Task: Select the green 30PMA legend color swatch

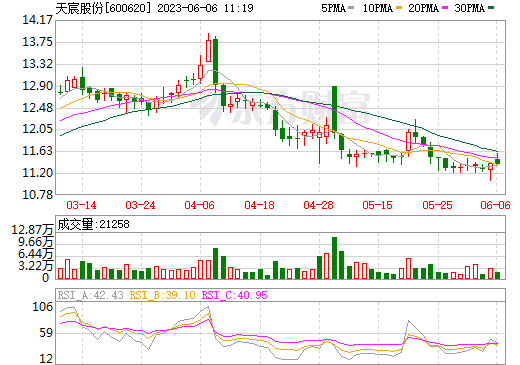Action: click(x=491, y=8)
